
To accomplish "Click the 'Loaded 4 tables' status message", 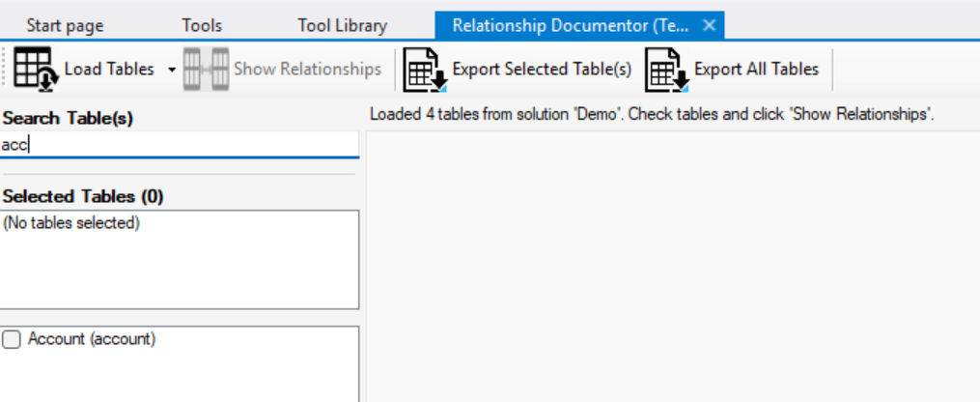I will click(x=652, y=114).
